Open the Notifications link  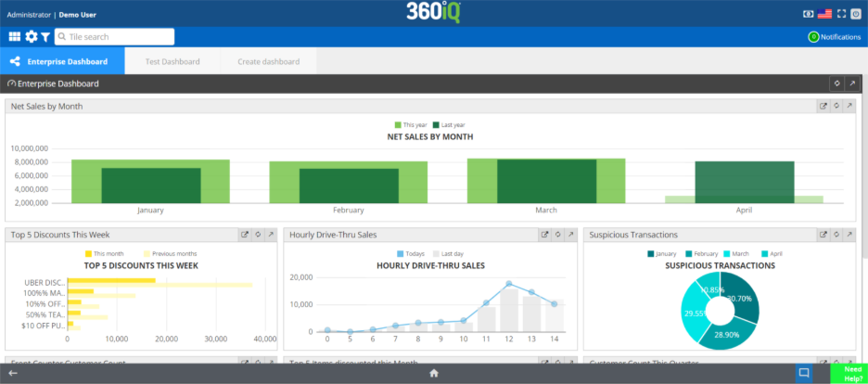[835, 37]
